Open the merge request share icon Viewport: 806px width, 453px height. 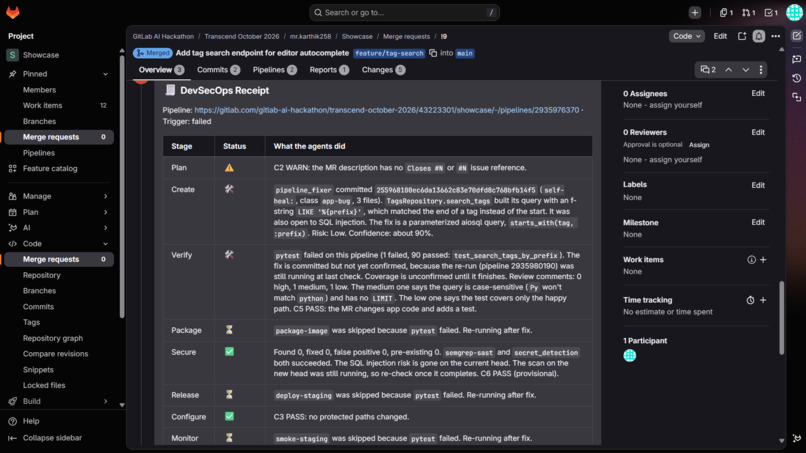click(x=742, y=36)
